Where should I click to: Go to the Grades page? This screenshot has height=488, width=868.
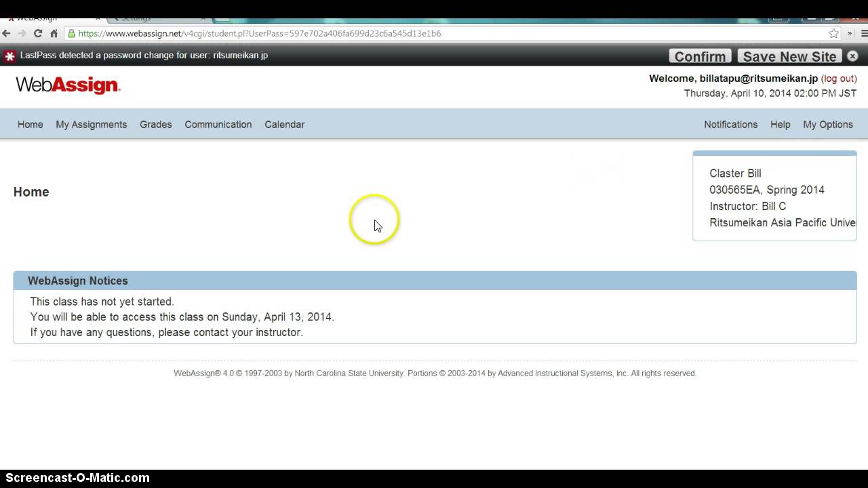(156, 125)
